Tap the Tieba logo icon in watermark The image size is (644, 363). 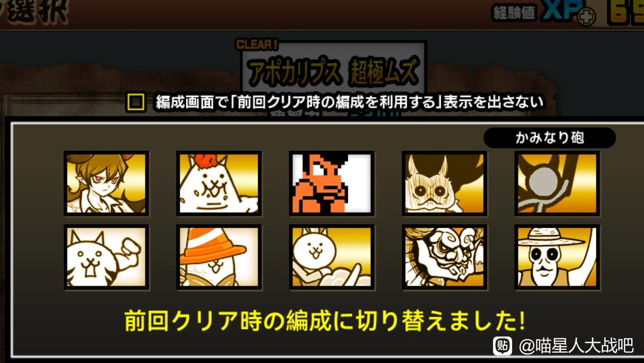(503, 346)
